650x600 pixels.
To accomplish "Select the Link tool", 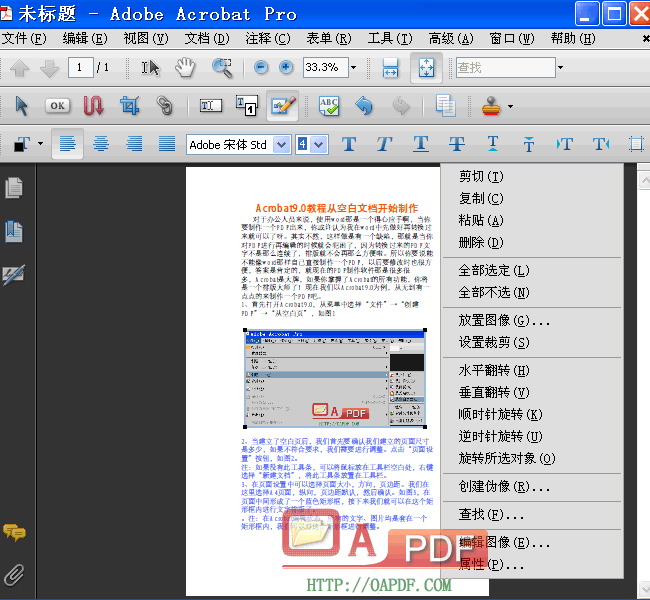I will click(165, 106).
